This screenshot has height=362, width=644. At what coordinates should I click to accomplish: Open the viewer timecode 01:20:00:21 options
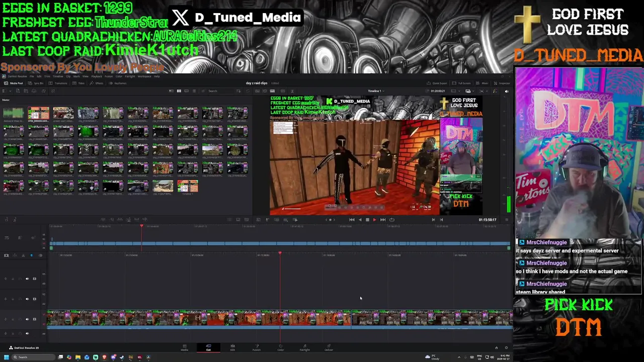pyautogui.click(x=438, y=91)
